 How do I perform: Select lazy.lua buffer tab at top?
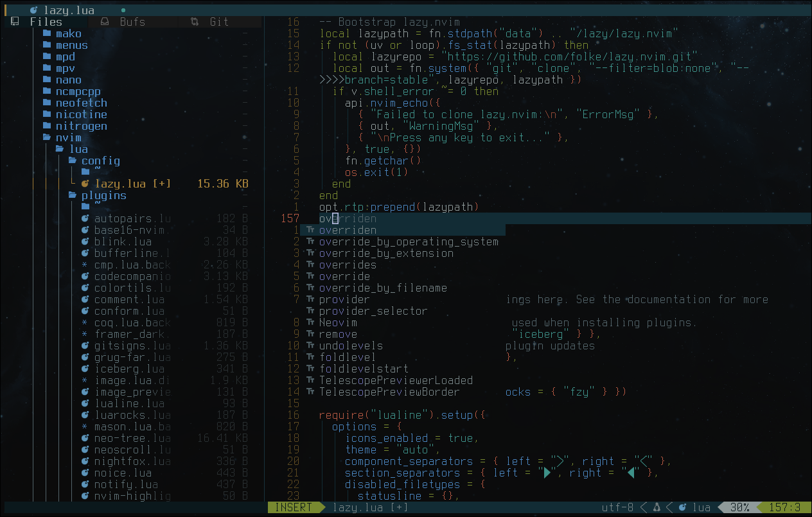coord(69,10)
